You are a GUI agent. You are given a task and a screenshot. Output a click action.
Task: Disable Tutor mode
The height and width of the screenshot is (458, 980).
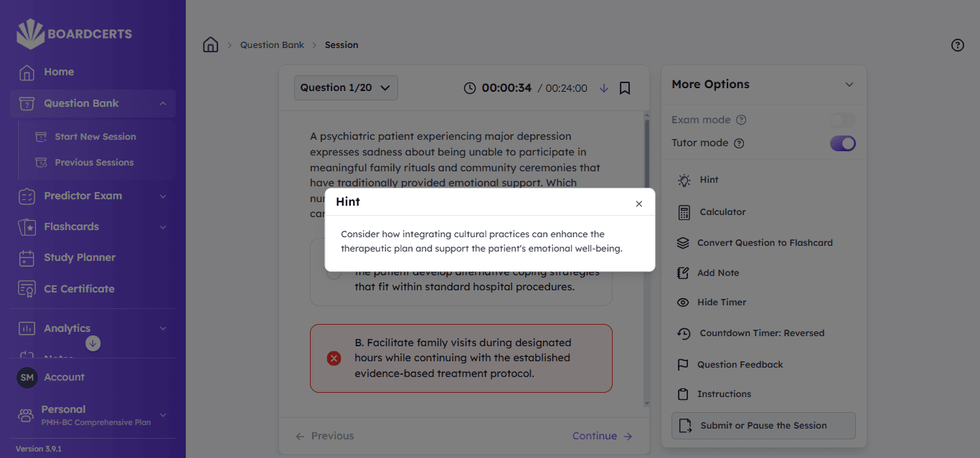click(x=842, y=143)
